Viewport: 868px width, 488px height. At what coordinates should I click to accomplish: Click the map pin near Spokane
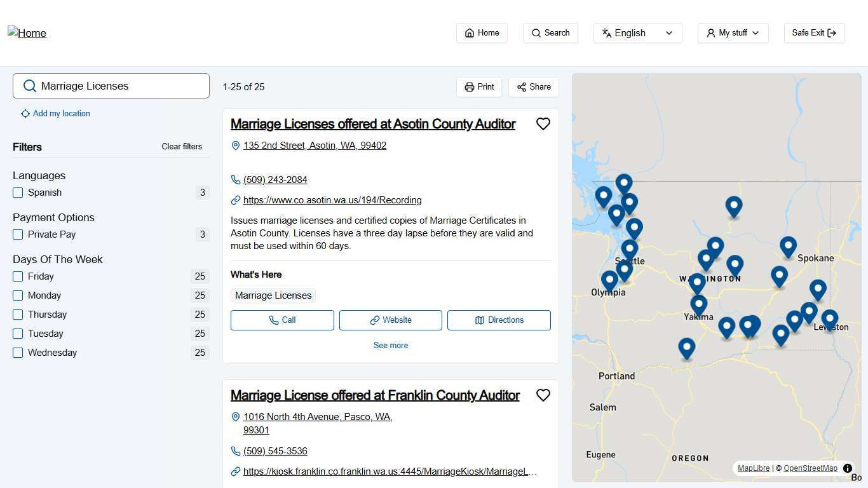(788, 247)
